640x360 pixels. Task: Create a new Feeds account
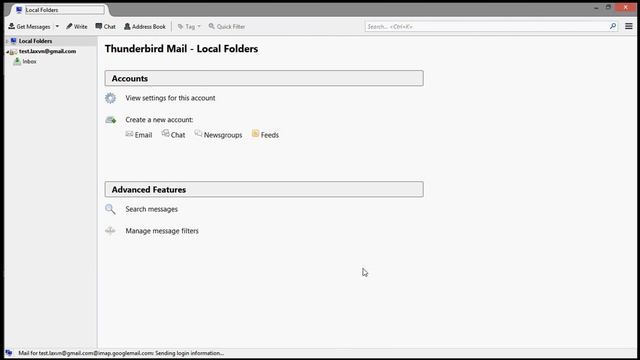pyautogui.click(x=270, y=135)
